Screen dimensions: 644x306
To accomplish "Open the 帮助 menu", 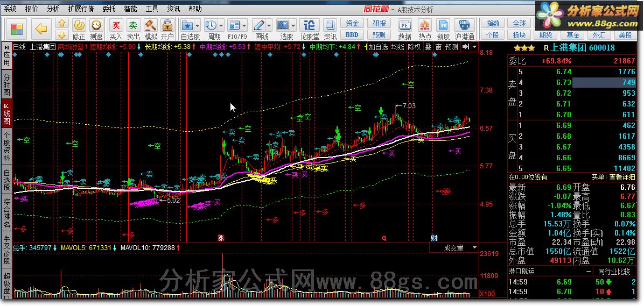I will (x=195, y=9).
